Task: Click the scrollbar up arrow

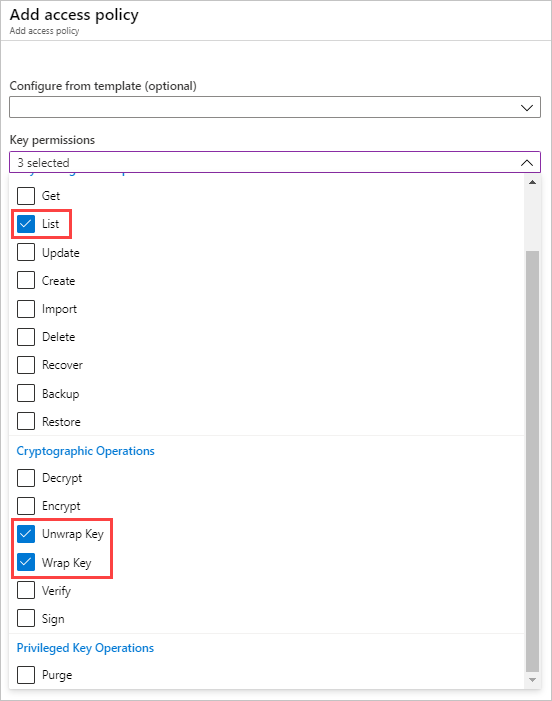Action: pos(532,182)
